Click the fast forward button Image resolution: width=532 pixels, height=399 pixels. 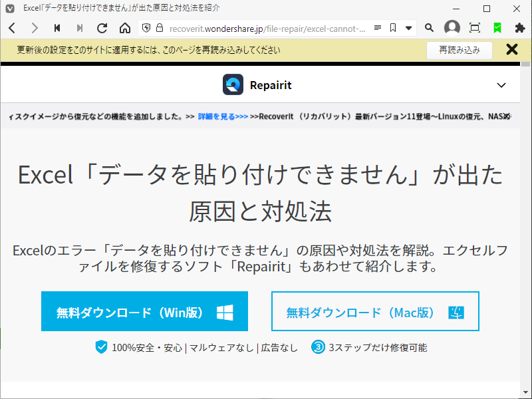click(x=80, y=28)
